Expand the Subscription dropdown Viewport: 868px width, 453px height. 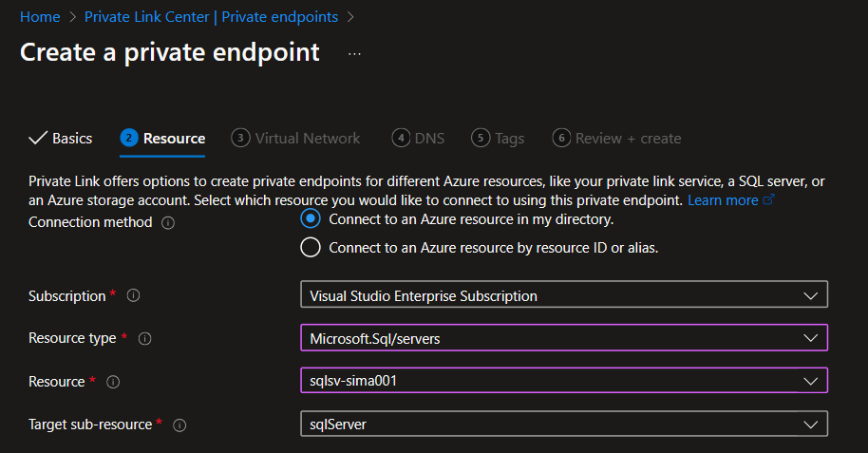[563, 295]
